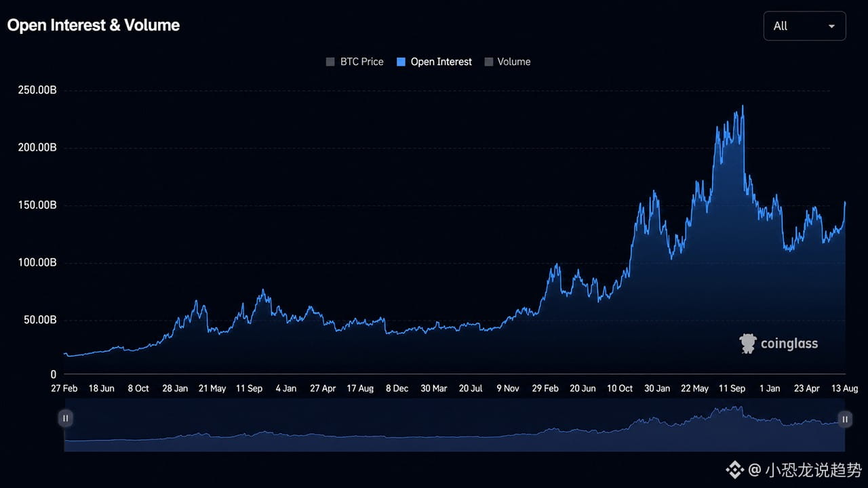868x488 pixels.
Task: Click the 250.00B y-axis label
Action: point(37,90)
